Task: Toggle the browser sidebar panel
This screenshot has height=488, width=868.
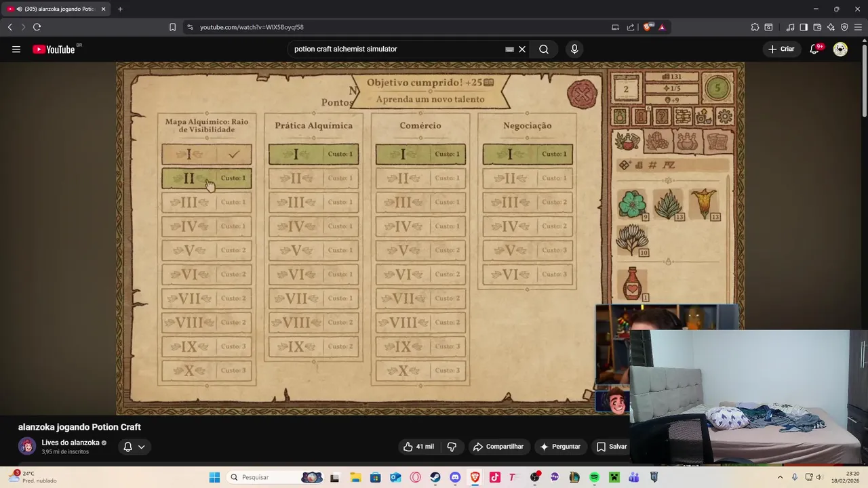Action: tap(804, 27)
